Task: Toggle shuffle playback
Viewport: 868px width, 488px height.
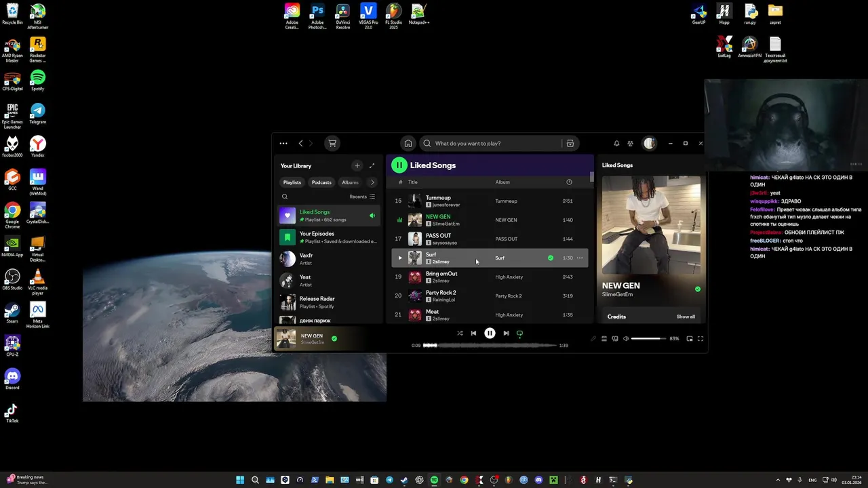Action: 460,333
